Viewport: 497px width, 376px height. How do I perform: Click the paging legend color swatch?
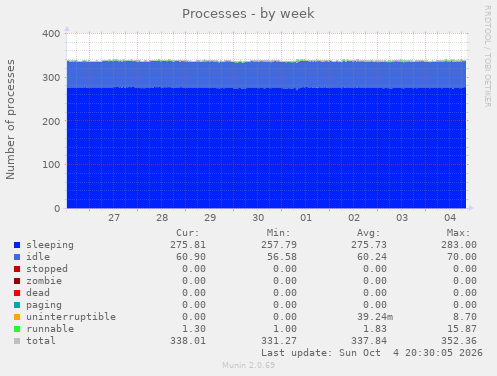coord(17,305)
